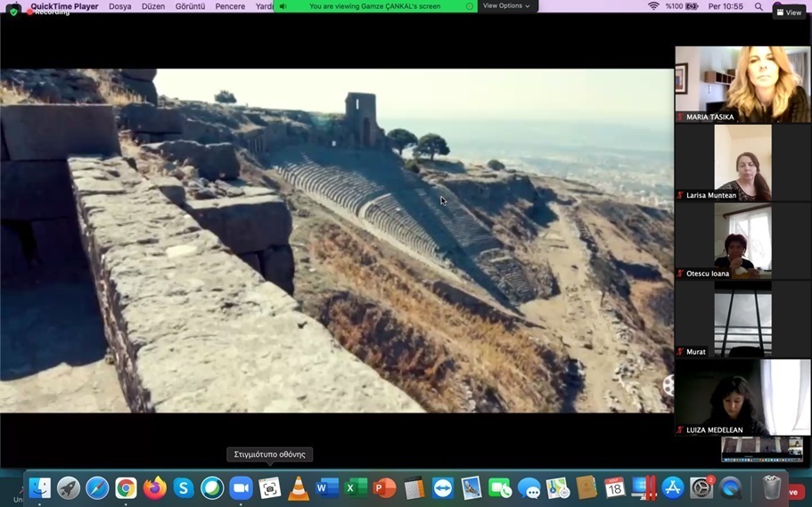
Task: Open Google Chrome from dock
Action: 126,487
